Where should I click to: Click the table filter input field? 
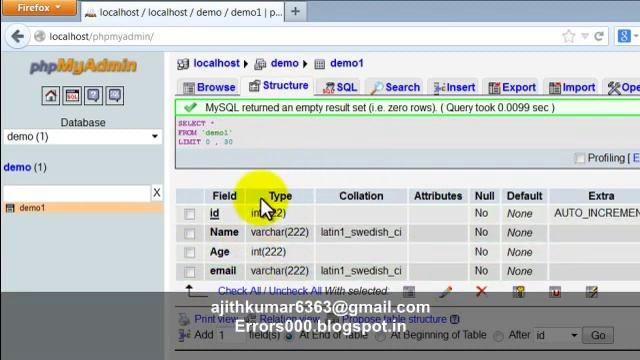[x=77, y=193]
